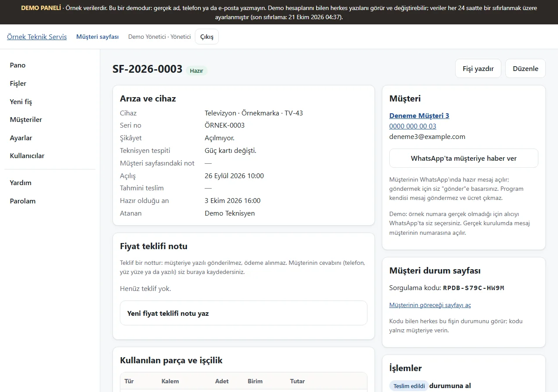Click the Tutar column header

coord(298,381)
